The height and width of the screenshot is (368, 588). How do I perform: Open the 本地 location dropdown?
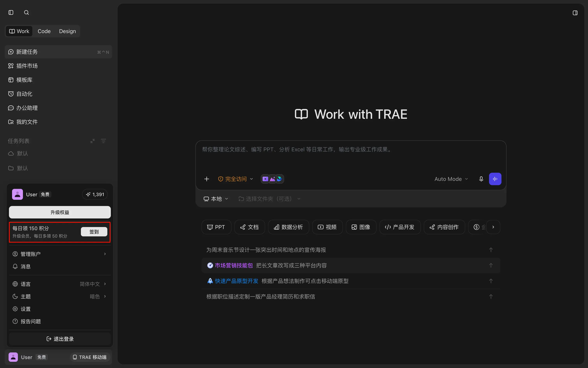tap(216, 199)
